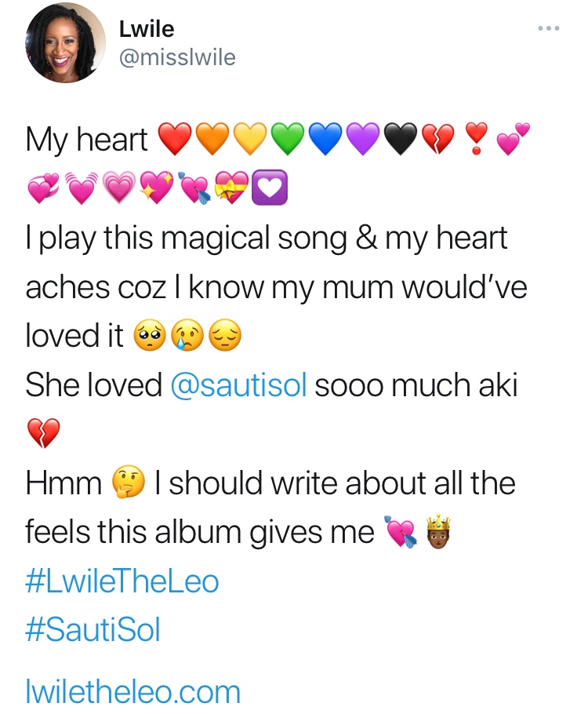
Task: Open the @sautisol mention
Action: [x=238, y=385]
